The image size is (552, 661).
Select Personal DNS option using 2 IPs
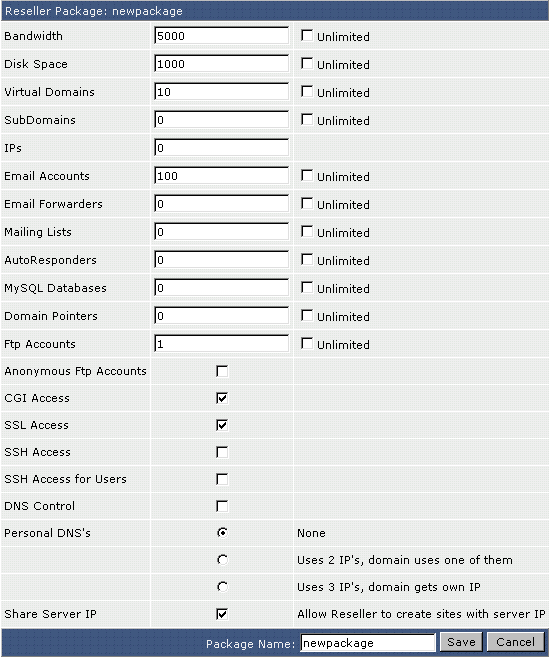tap(222, 560)
